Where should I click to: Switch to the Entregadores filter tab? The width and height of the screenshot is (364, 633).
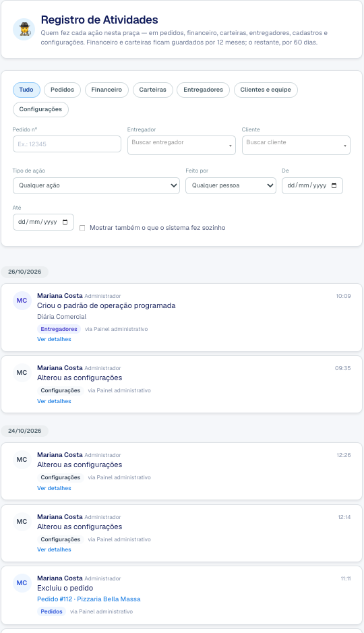tap(203, 90)
